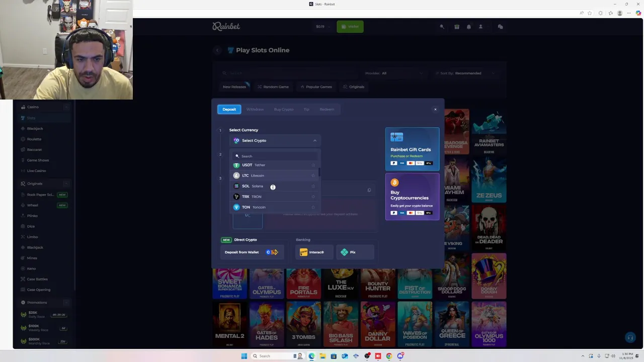This screenshot has height=362, width=644.
Task: Pick LTC Litecoin in the crypto list
Action: tap(274, 175)
